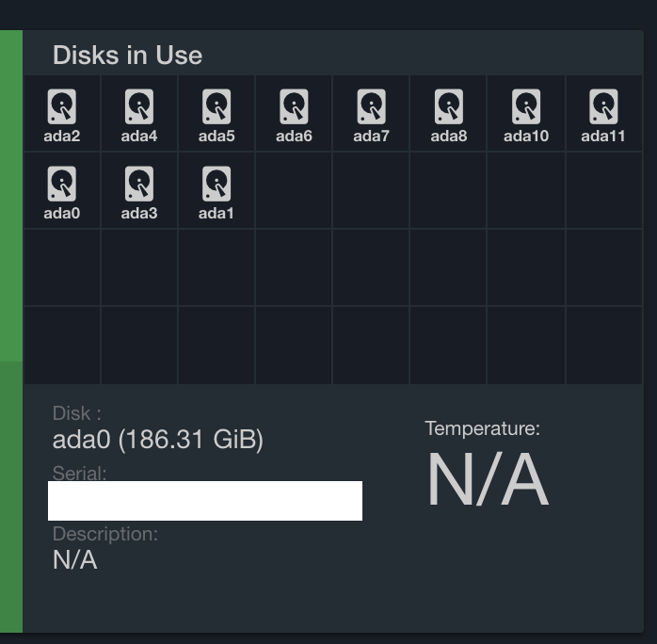Screen dimensions: 657x644
Task: Pick the ada8 hard drive icon
Action: [x=449, y=106]
